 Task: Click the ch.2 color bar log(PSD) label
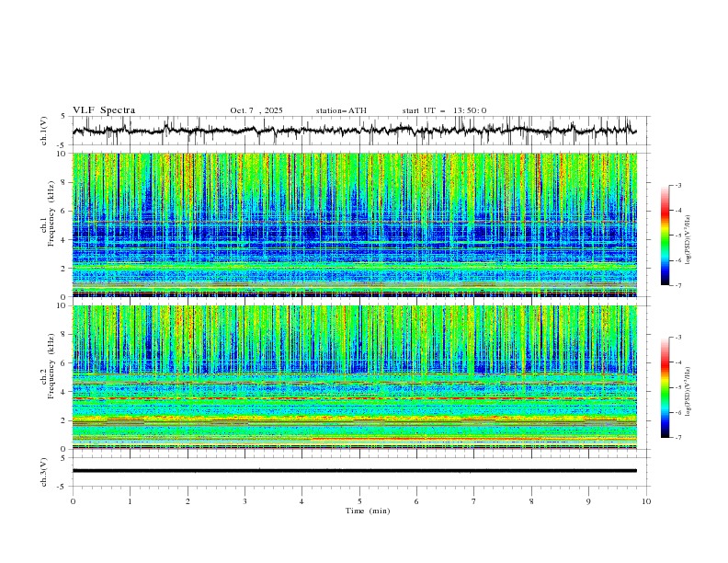coord(688,392)
